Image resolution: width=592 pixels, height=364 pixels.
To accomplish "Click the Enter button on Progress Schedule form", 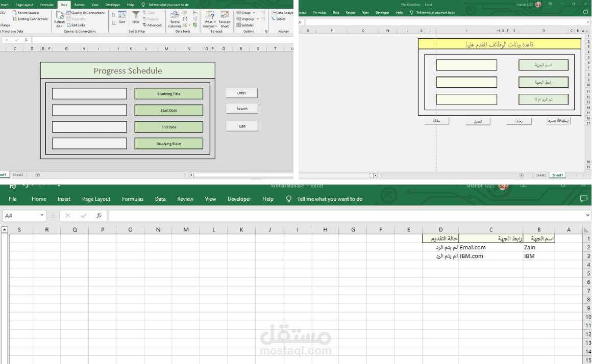I will (x=241, y=93).
